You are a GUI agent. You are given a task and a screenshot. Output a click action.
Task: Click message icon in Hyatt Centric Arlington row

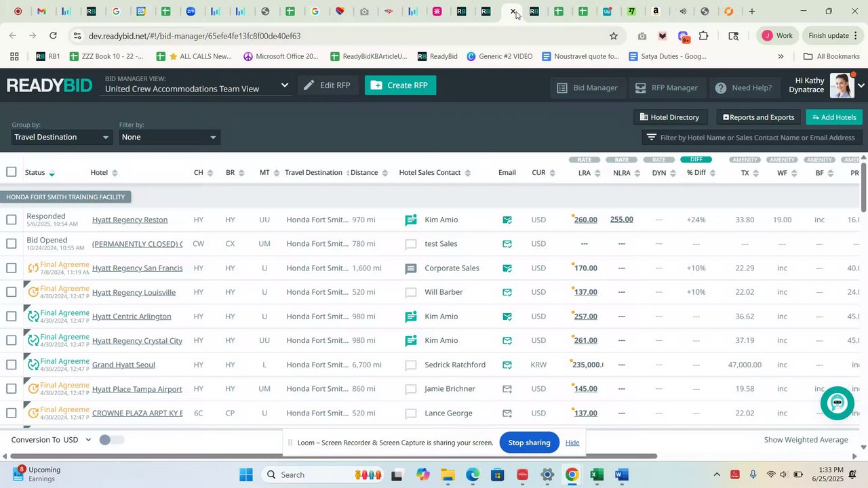coord(411,317)
